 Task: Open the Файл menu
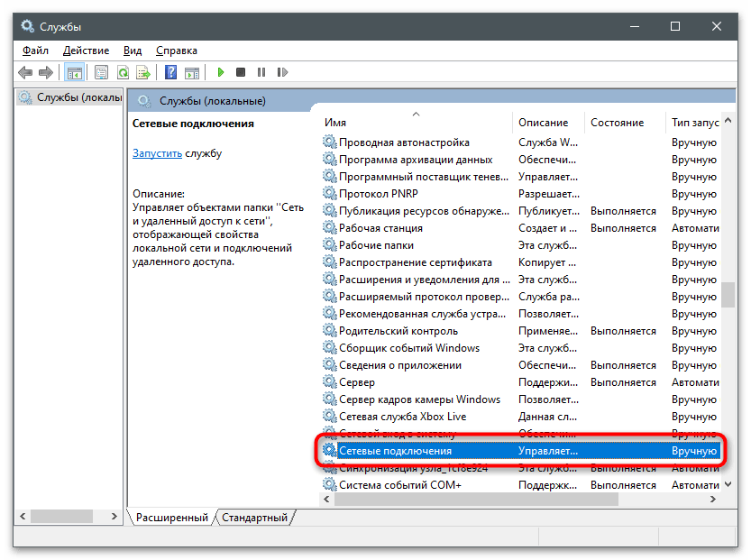pyautogui.click(x=36, y=50)
